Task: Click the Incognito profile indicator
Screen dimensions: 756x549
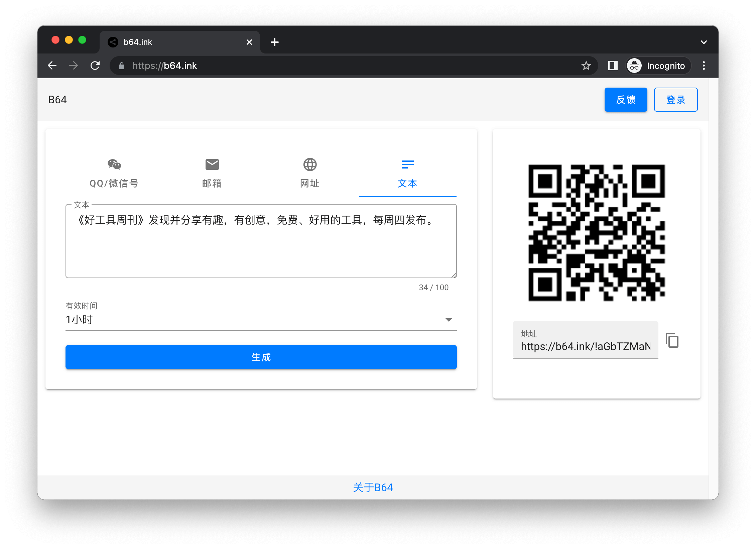Action: click(x=657, y=66)
